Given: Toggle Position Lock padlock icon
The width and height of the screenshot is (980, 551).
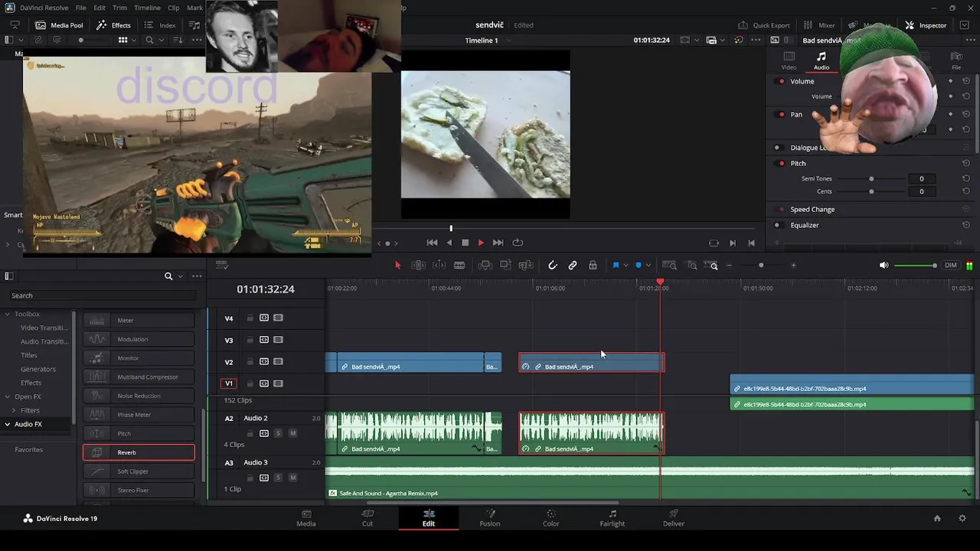Looking at the screenshot, I should pyautogui.click(x=593, y=266).
